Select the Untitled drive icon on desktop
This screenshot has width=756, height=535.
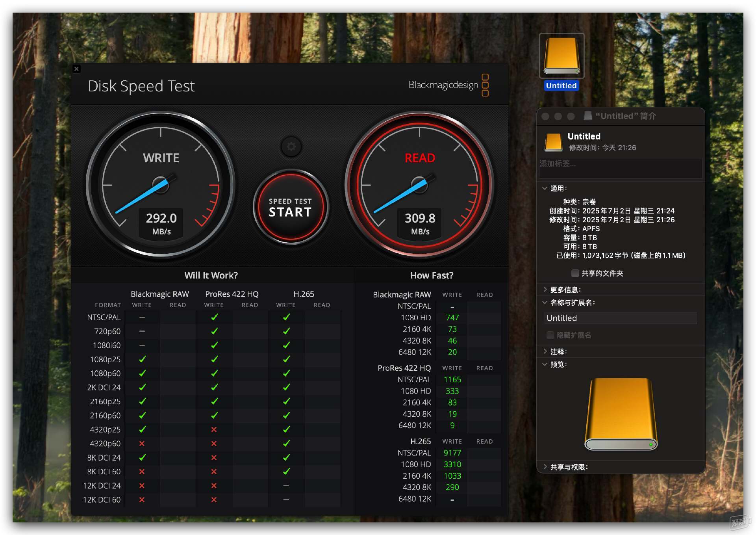pos(561,56)
